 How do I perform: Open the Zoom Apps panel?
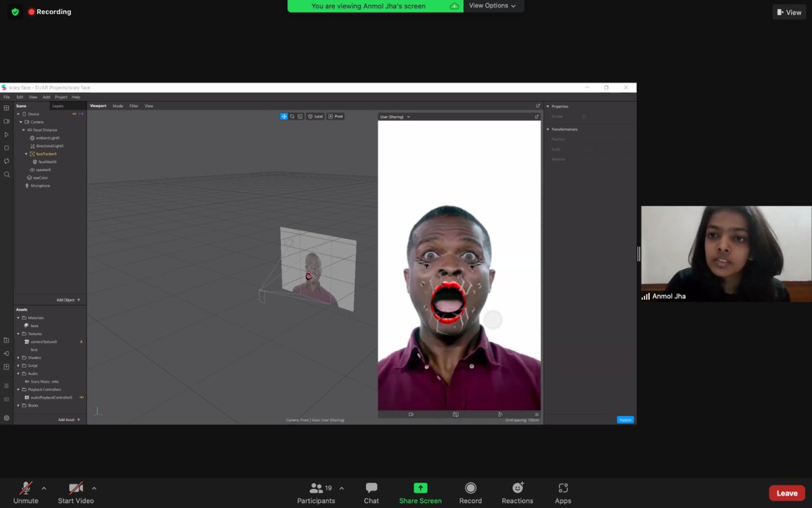click(563, 493)
